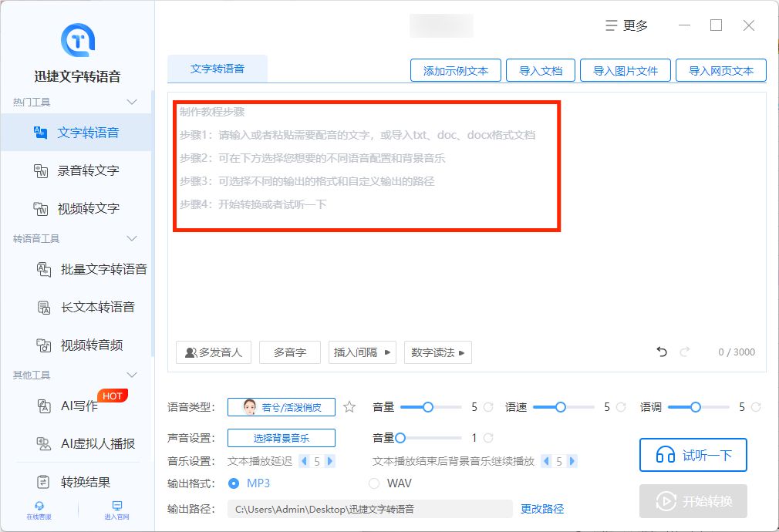The width and height of the screenshot is (779, 532).
Task: Click the 进入官网 website icon
Action: (117, 506)
